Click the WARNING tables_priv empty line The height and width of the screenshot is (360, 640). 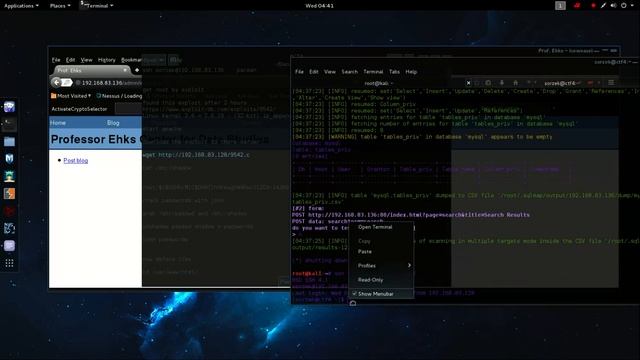422,137
